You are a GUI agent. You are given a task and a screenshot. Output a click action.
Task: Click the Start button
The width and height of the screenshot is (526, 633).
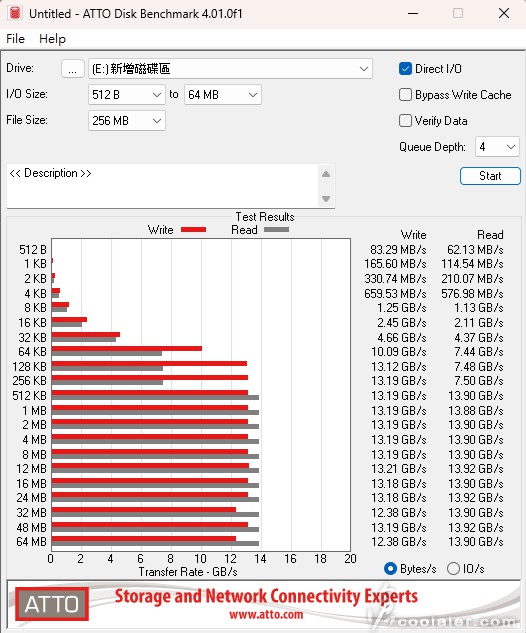490,176
